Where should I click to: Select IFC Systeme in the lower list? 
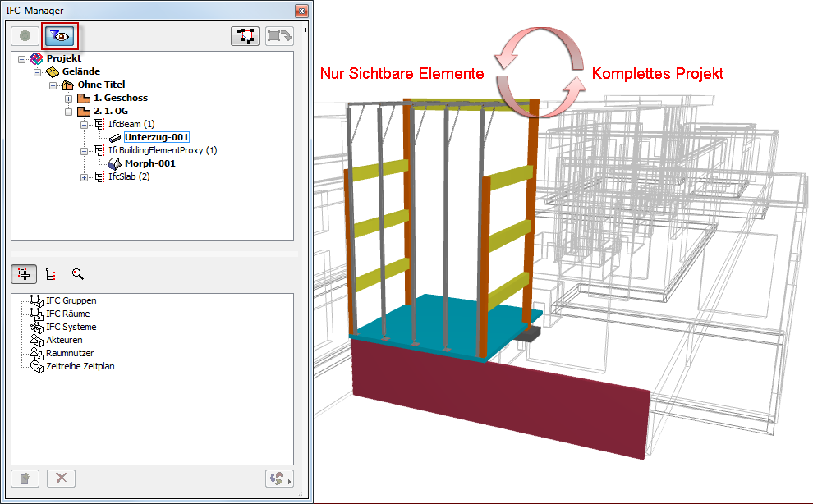tap(71, 327)
